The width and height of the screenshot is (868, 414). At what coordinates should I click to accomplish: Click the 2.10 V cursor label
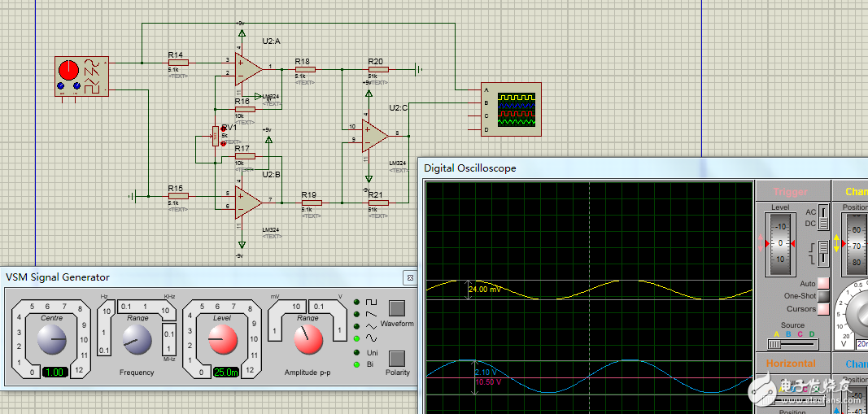tap(487, 373)
